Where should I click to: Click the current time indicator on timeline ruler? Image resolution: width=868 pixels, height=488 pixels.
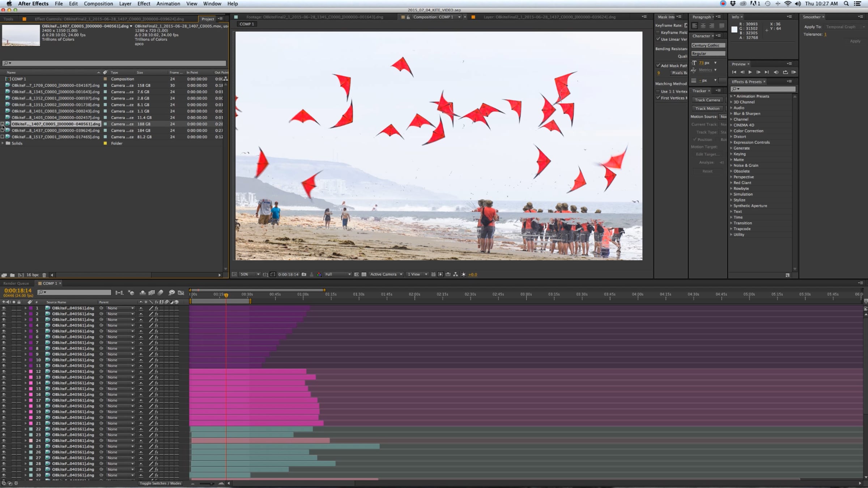click(x=226, y=295)
